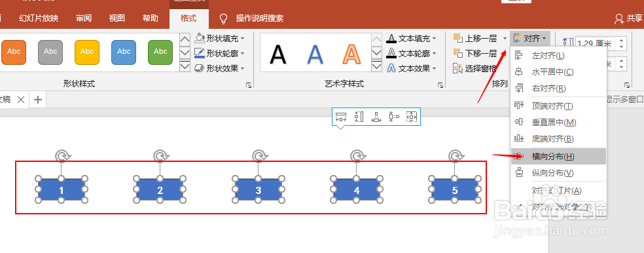Open the 选择窗格 selection pane

pyautogui.click(x=475, y=69)
